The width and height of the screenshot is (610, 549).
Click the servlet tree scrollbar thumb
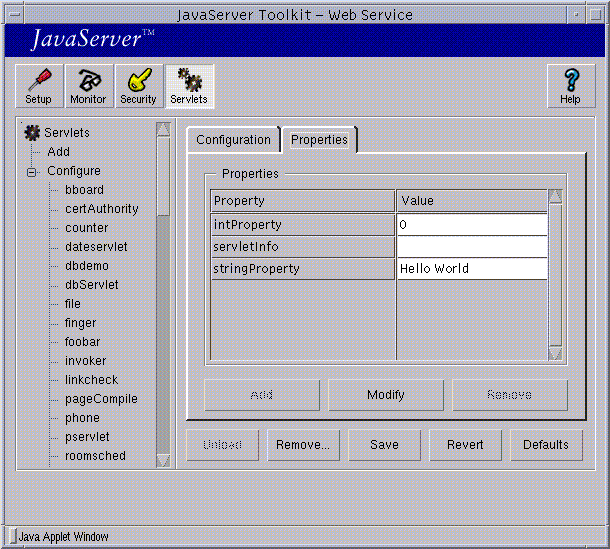(163, 176)
